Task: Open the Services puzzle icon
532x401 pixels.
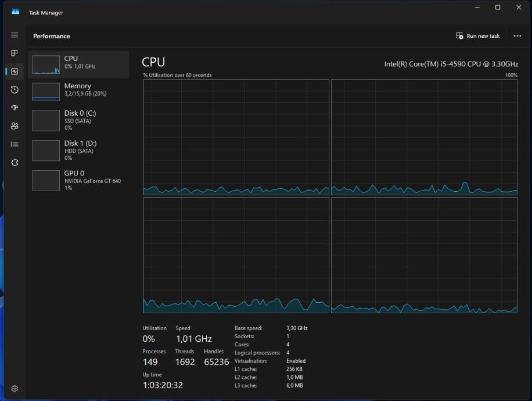Action: tap(15, 163)
